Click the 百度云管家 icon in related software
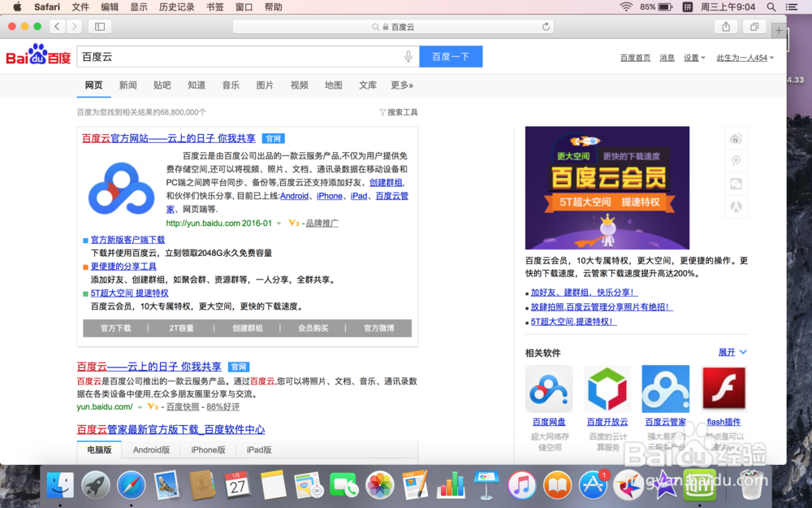This screenshot has height=508, width=812. click(665, 389)
